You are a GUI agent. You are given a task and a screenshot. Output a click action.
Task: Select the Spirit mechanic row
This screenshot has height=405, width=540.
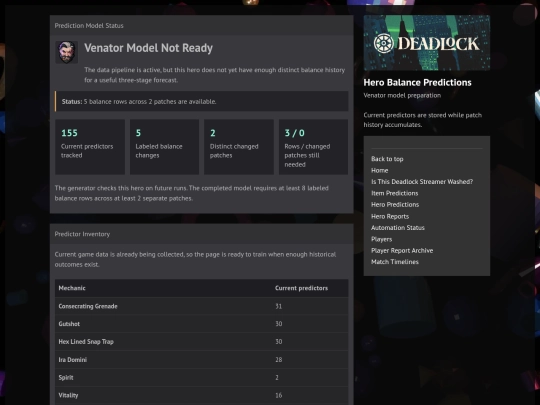[201, 377]
